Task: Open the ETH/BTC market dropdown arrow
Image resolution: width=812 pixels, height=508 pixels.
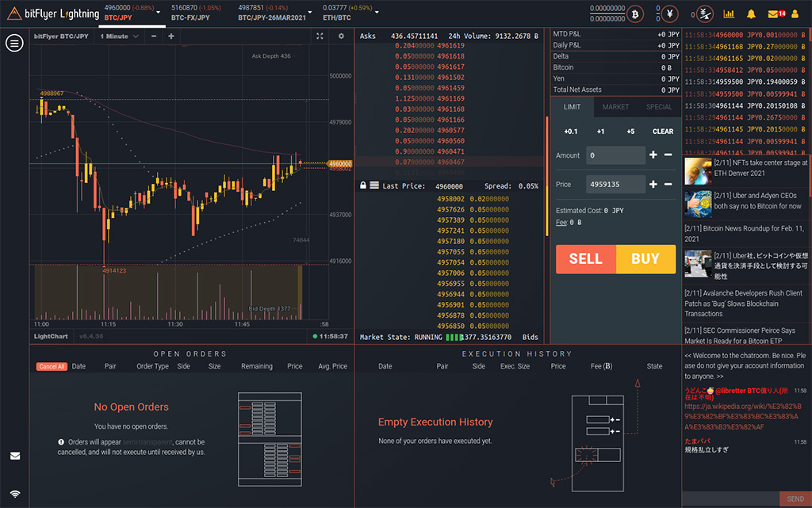Action: tap(377, 13)
